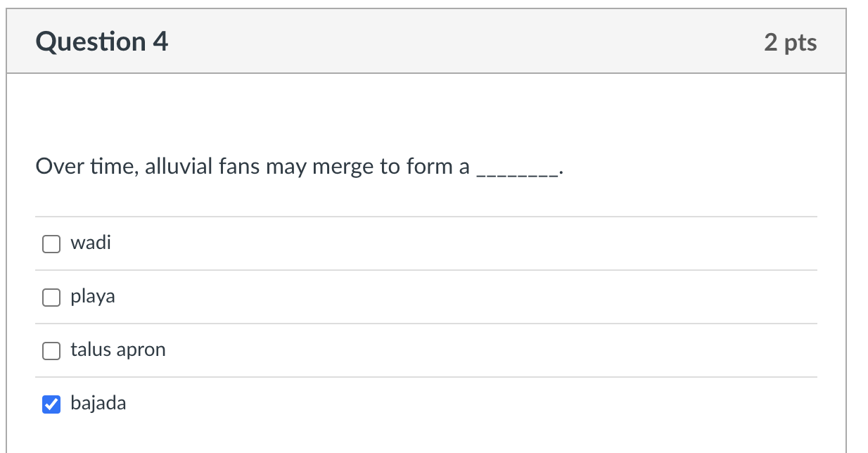Click the "2 pts" point value
Viewport: 868px width, 453px height.
(791, 43)
